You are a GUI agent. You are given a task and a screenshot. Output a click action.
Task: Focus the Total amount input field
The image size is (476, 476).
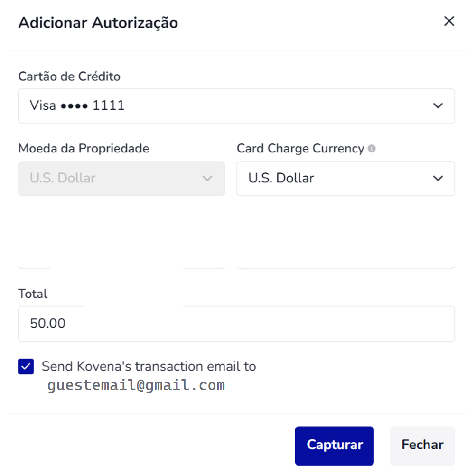tap(236, 324)
